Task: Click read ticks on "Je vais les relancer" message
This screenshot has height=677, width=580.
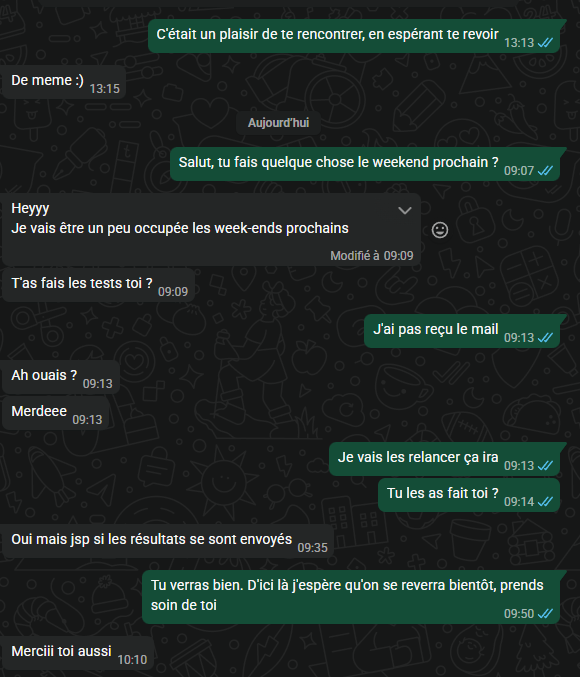Action: click(x=545, y=465)
